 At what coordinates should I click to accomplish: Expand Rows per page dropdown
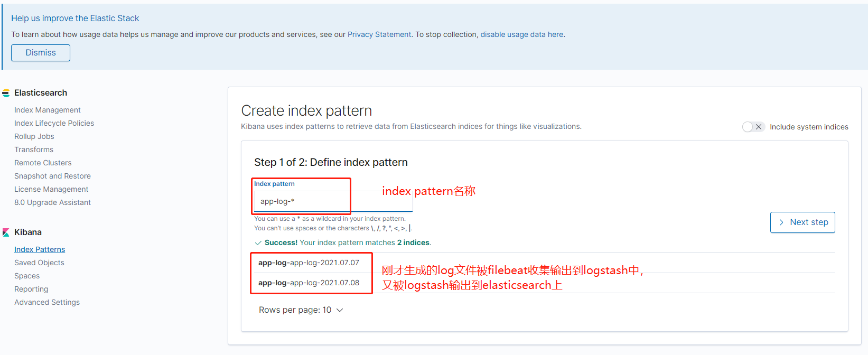coord(301,310)
